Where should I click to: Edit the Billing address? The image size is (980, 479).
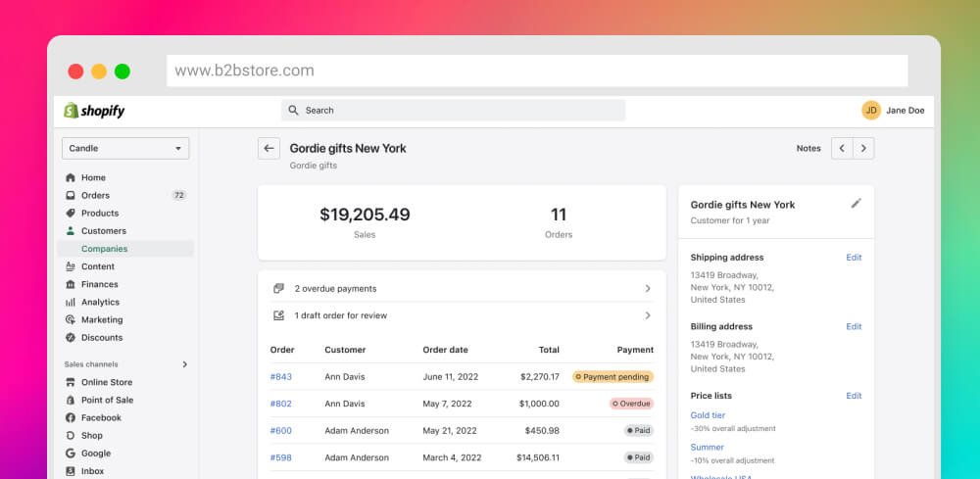tap(854, 326)
